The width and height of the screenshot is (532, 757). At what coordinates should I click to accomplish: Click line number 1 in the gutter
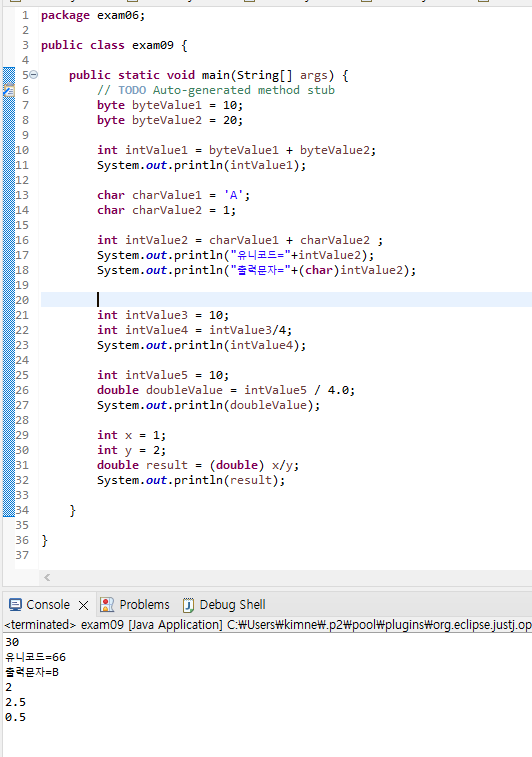pos(25,15)
